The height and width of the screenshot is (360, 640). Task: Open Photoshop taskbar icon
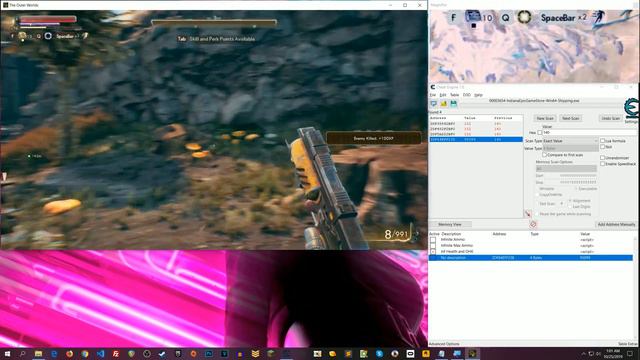coord(209,354)
